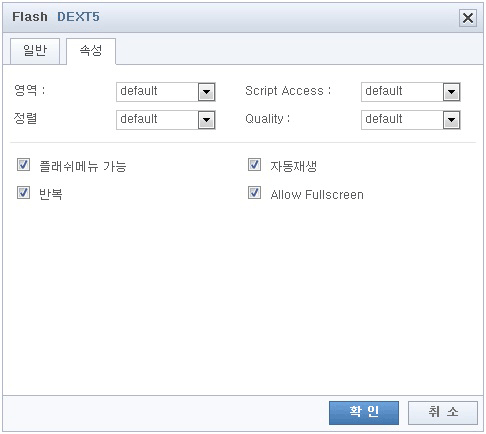Click the Script Access default value field
Screen dimensions: 486x434
pyautogui.click(x=402, y=92)
